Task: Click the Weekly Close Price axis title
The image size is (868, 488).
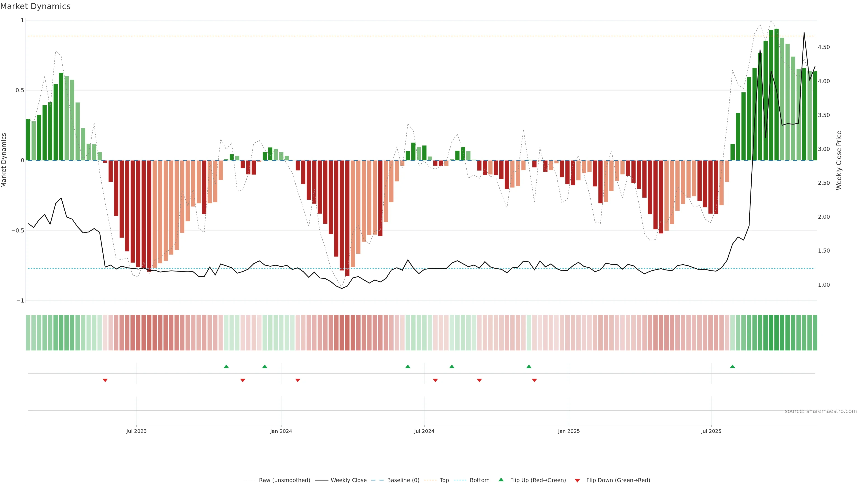Action: click(x=839, y=160)
